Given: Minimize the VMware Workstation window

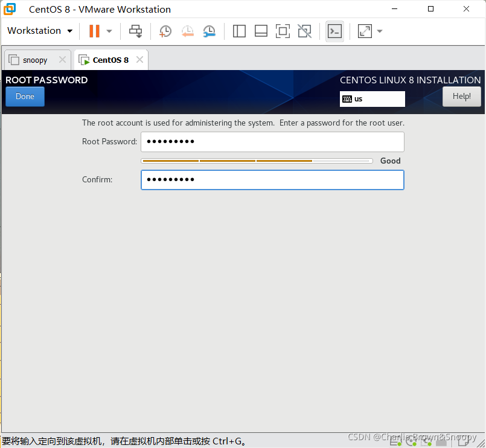Looking at the screenshot, I should coord(395,9).
